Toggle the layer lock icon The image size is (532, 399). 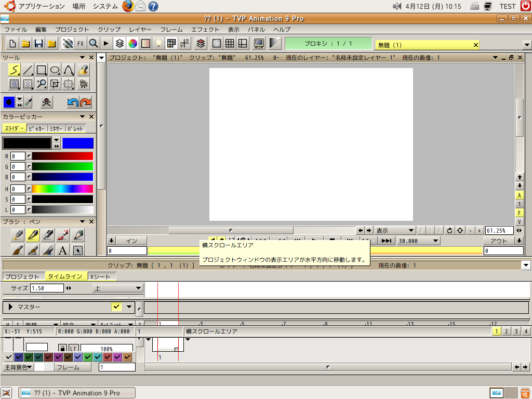(62, 348)
